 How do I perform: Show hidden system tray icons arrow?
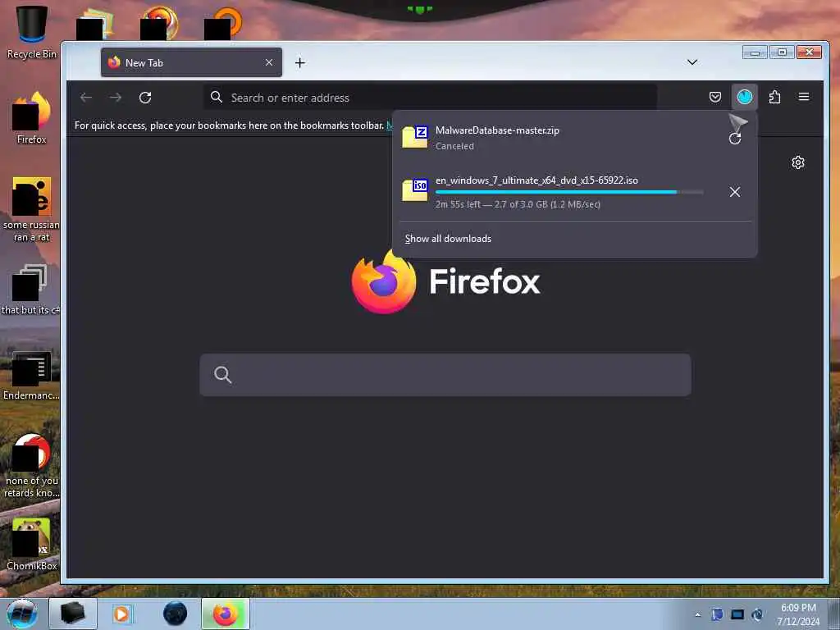click(x=697, y=614)
